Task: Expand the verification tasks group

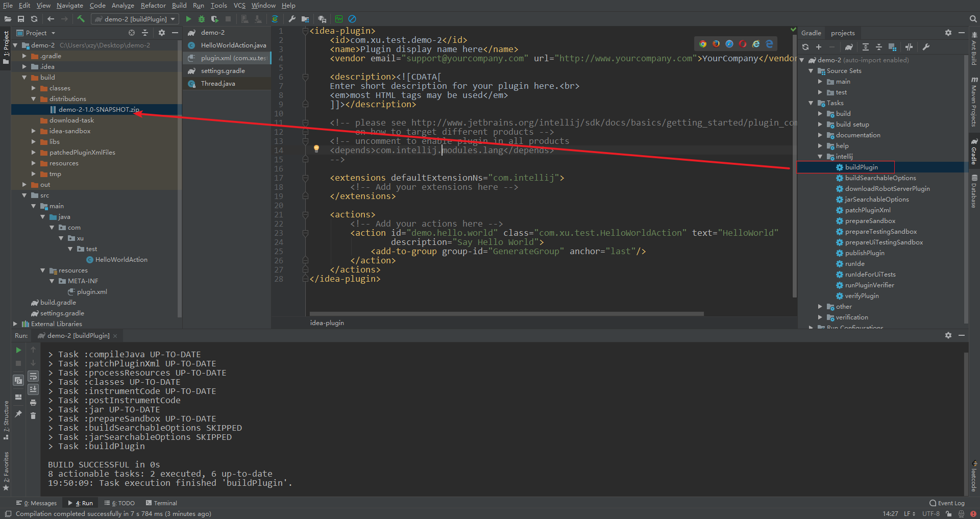Action: 820,317
